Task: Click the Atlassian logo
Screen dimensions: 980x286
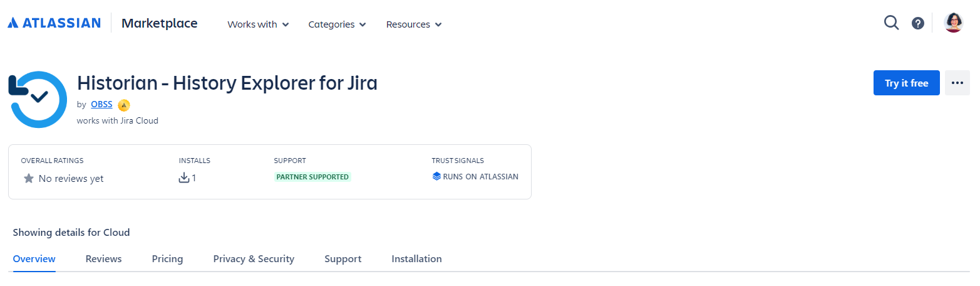Action: (54, 23)
